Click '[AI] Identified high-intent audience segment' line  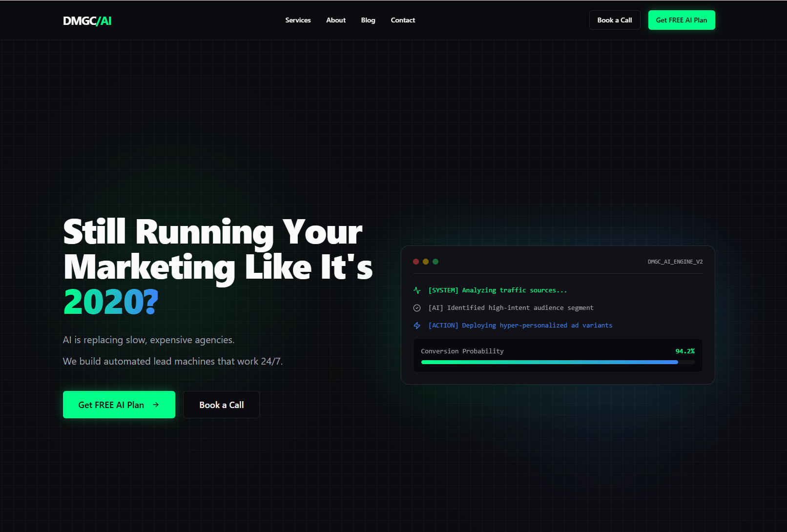(511, 308)
